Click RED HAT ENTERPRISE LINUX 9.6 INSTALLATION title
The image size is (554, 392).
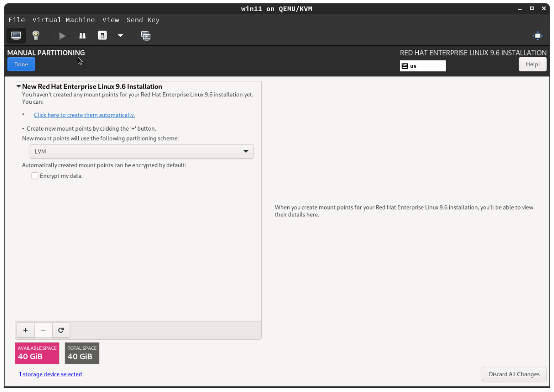pyautogui.click(x=473, y=53)
